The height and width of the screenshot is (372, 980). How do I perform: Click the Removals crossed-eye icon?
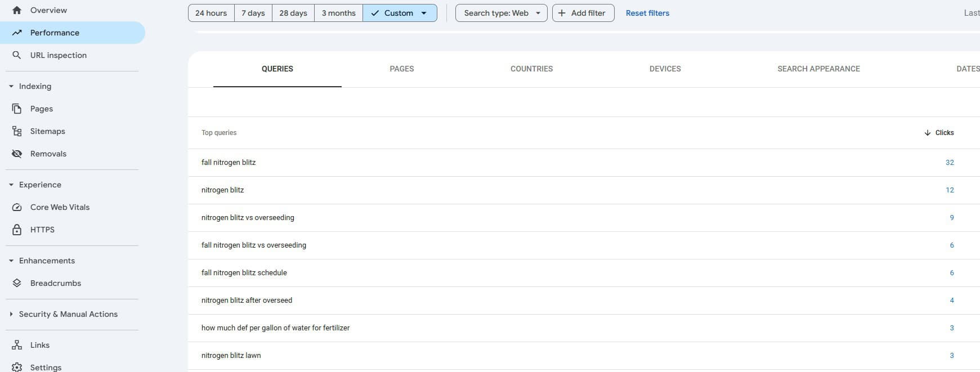[x=17, y=154]
